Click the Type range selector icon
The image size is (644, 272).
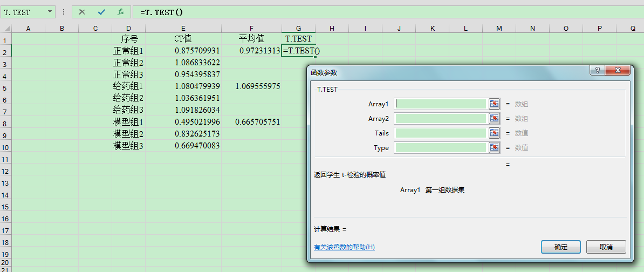[x=494, y=147]
